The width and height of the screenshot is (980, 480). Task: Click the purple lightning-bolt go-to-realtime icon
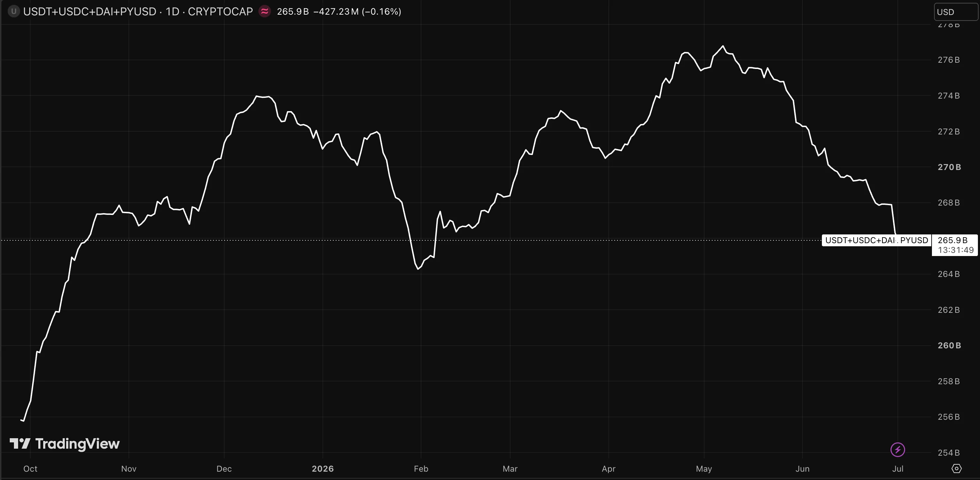(898, 450)
